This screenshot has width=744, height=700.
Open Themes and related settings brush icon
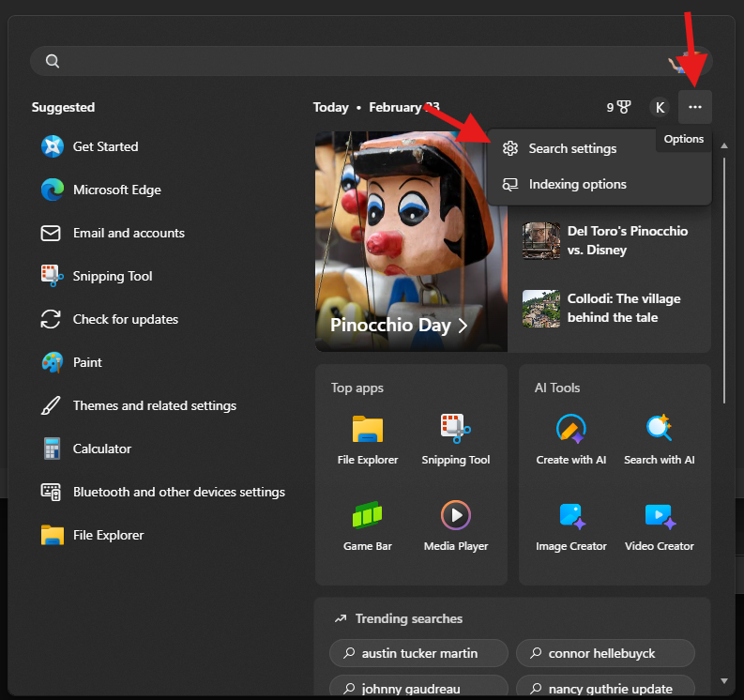(51, 405)
